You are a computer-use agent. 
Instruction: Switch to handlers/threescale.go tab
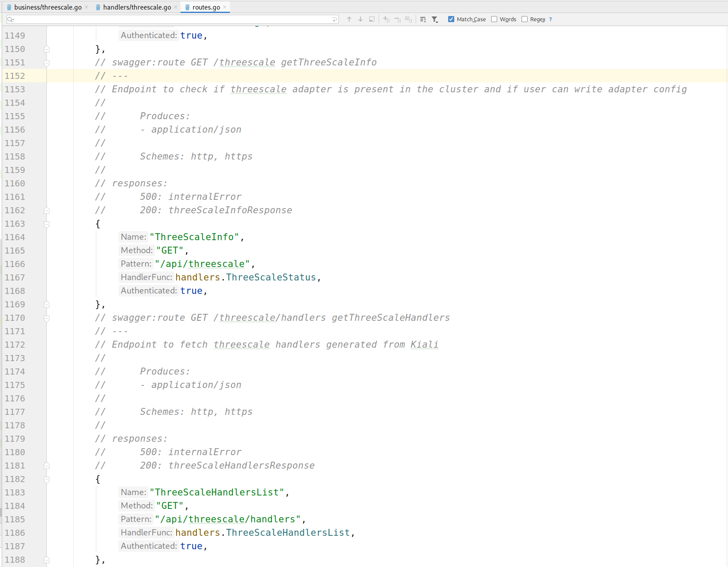coord(137,7)
